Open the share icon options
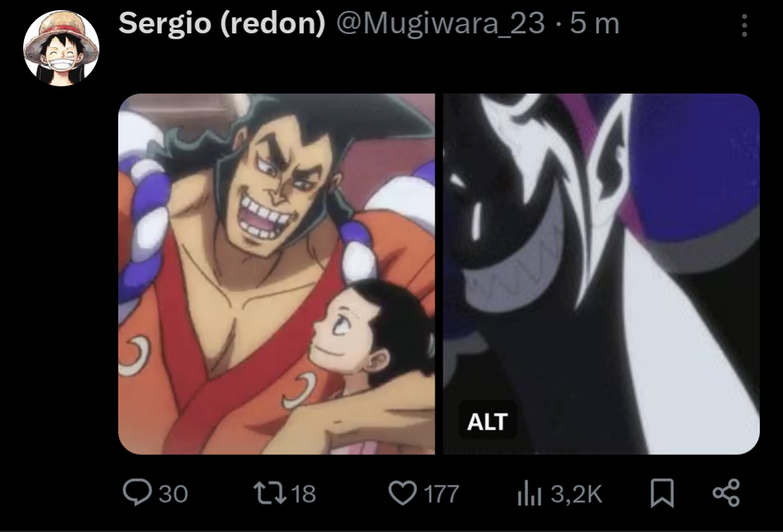783x532 pixels. coord(726,493)
